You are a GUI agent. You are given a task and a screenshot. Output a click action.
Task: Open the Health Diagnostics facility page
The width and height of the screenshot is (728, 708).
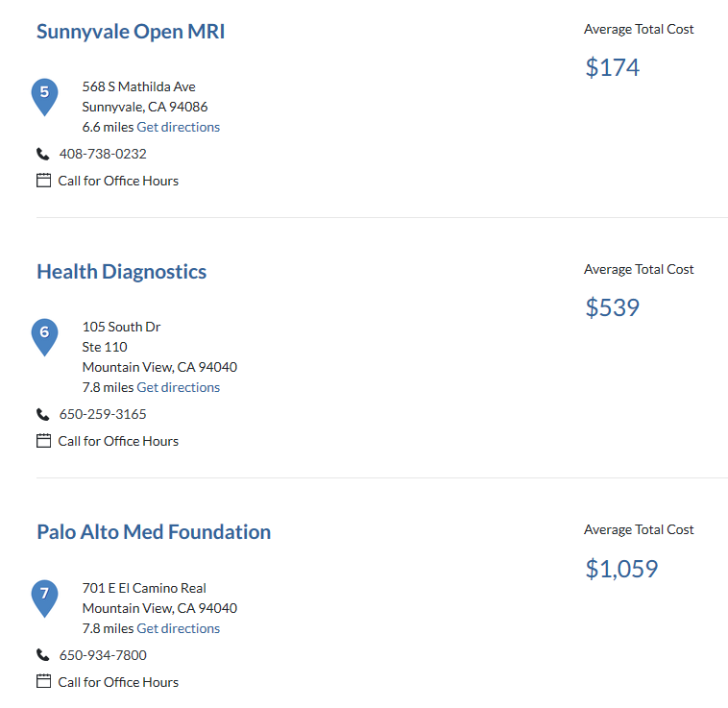[122, 272]
